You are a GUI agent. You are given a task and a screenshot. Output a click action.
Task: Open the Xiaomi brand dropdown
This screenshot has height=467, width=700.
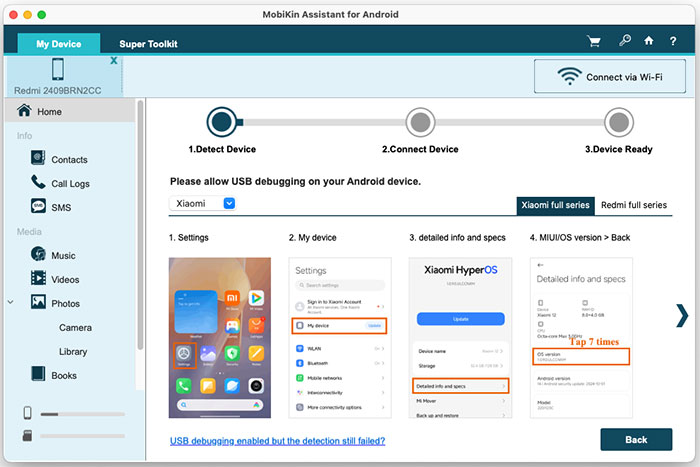202,204
